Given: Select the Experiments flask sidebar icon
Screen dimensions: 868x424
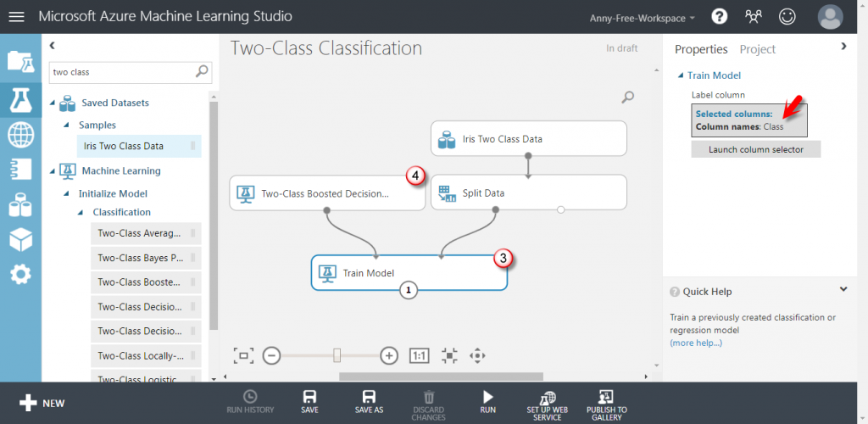Looking at the screenshot, I should [20, 99].
